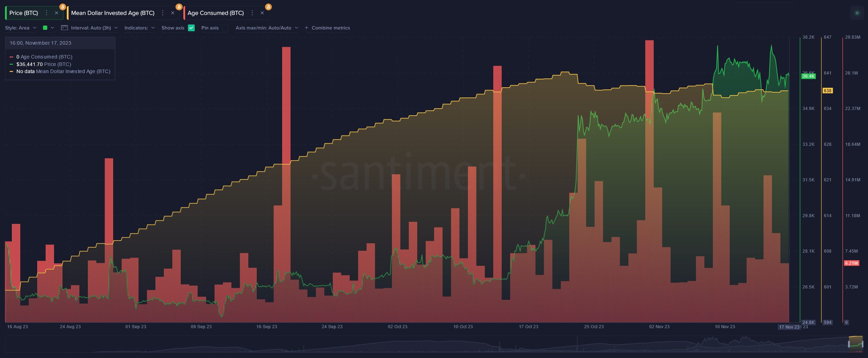The height and width of the screenshot is (358, 868).
Task: Open the three-dot menu on Price (BTC)
Action: tap(47, 13)
